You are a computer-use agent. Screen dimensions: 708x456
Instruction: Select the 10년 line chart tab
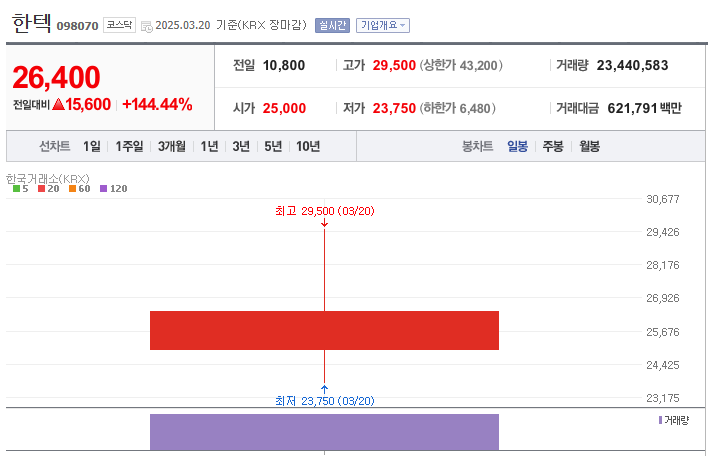click(x=308, y=146)
